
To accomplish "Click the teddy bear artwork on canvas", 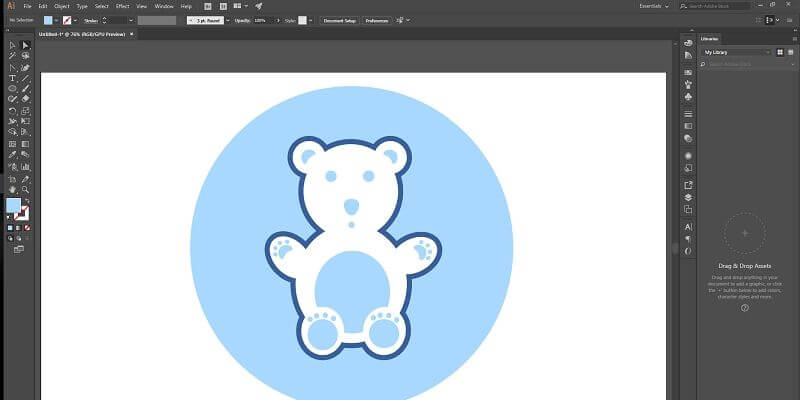I will [353, 247].
